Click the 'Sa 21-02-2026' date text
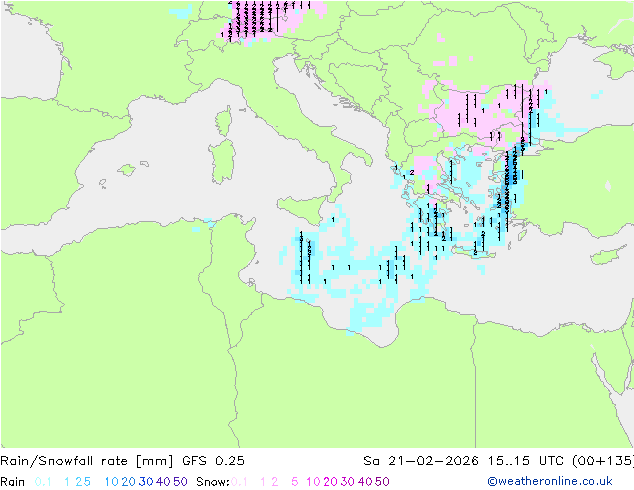The image size is (634, 490). tap(421, 461)
